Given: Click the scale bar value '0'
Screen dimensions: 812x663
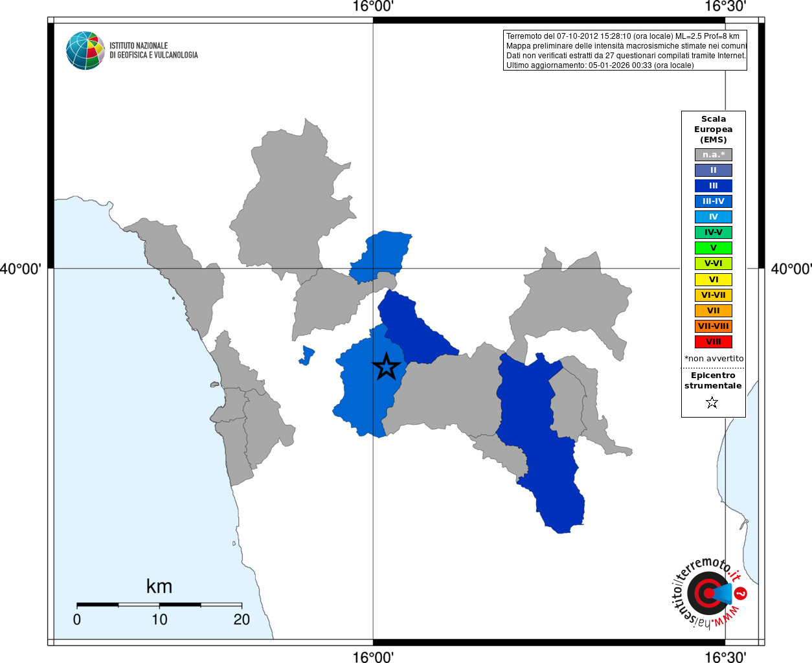Looking at the screenshot, I should [77, 620].
